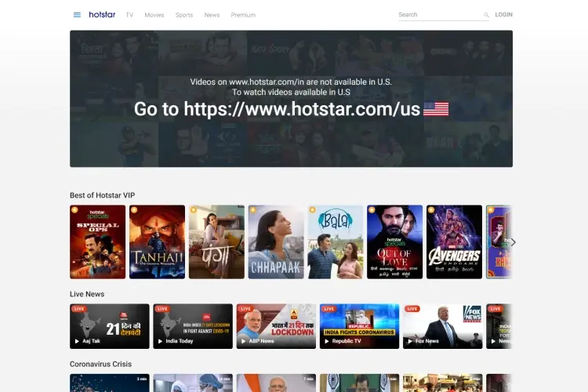
Task: Click the VIP star badge on Avengers Endgame
Action: 431,210
